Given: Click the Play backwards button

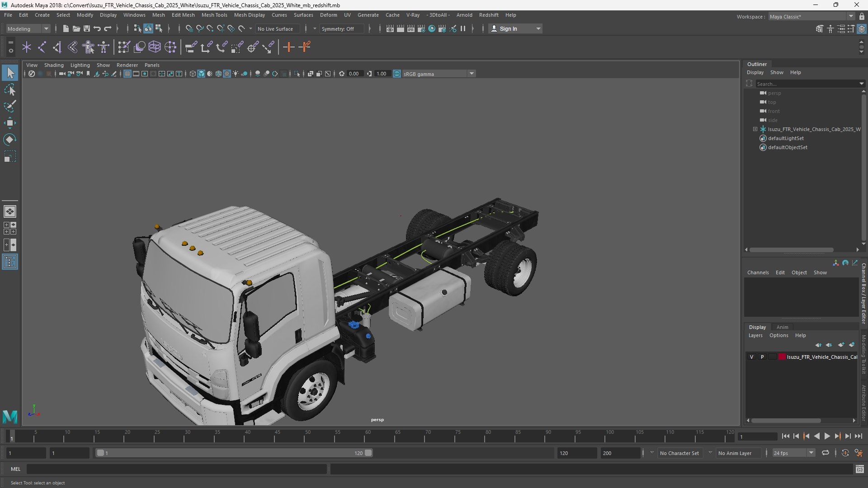Looking at the screenshot, I should (816, 436).
